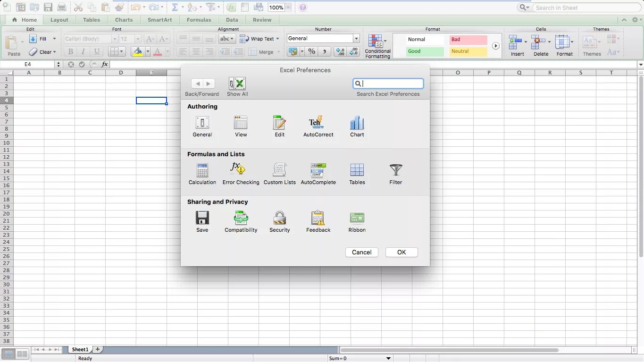
Task: Open Save preferences icon
Action: coord(202,218)
